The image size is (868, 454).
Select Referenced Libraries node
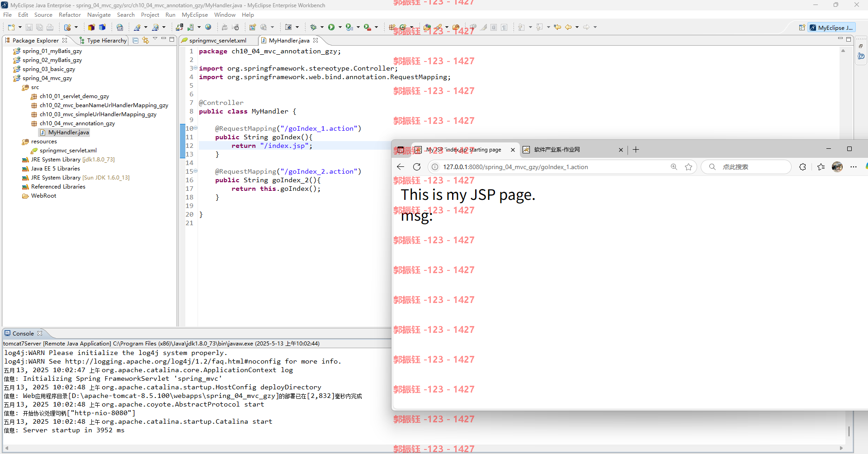[58, 187]
